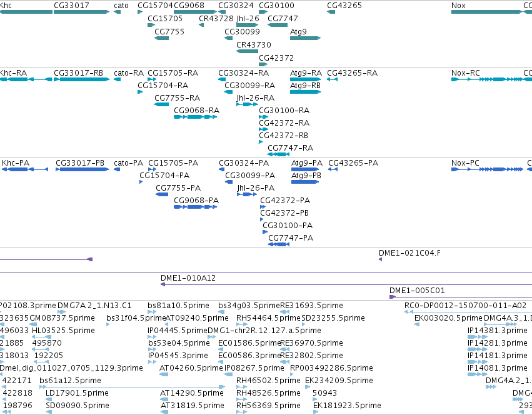The image size is (532, 415).
Task: Select the CG33017 gene feature
Action: coord(81,12)
